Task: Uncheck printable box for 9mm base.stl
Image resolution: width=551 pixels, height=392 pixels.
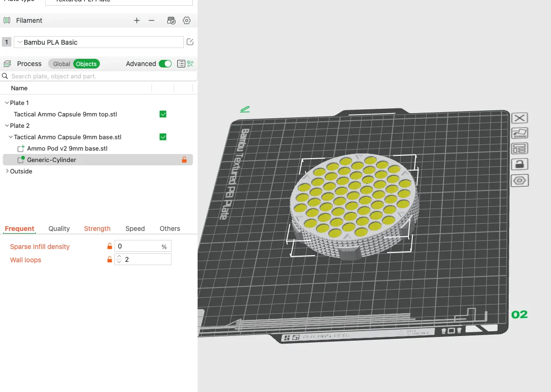Action: (163, 137)
